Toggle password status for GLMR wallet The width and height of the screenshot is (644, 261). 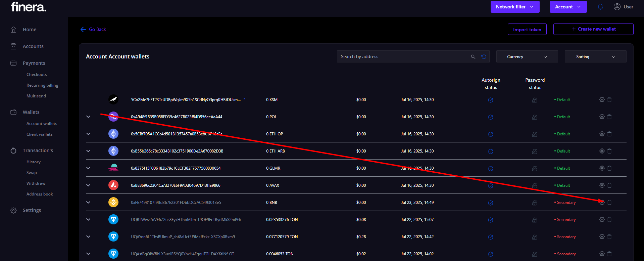pos(535,168)
